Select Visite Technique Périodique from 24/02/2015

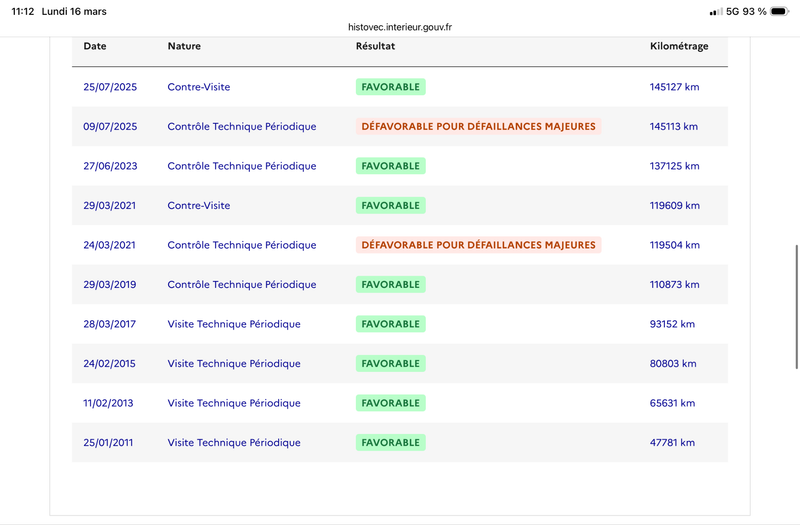click(234, 364)
